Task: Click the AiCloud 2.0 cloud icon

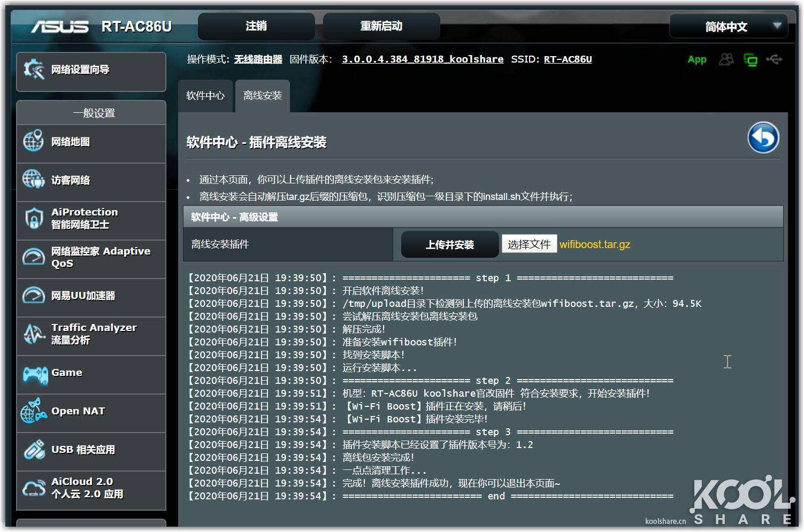Action: click(x=34, y=488)
